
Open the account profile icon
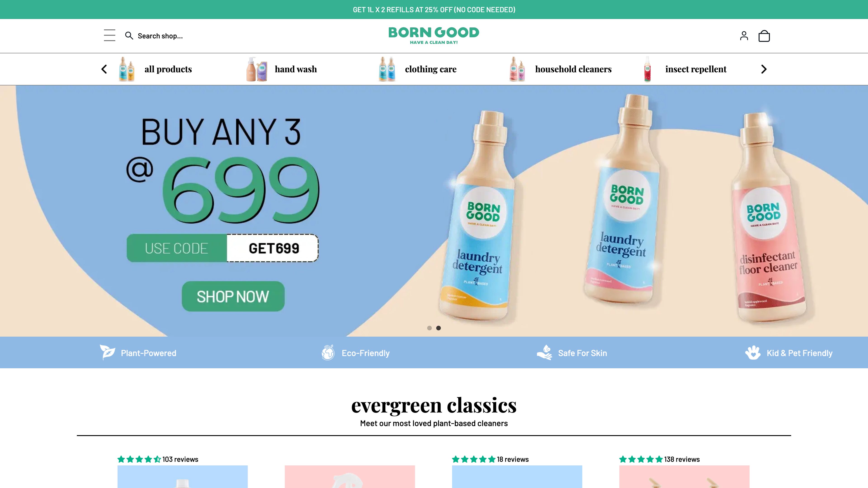[744, 36]
